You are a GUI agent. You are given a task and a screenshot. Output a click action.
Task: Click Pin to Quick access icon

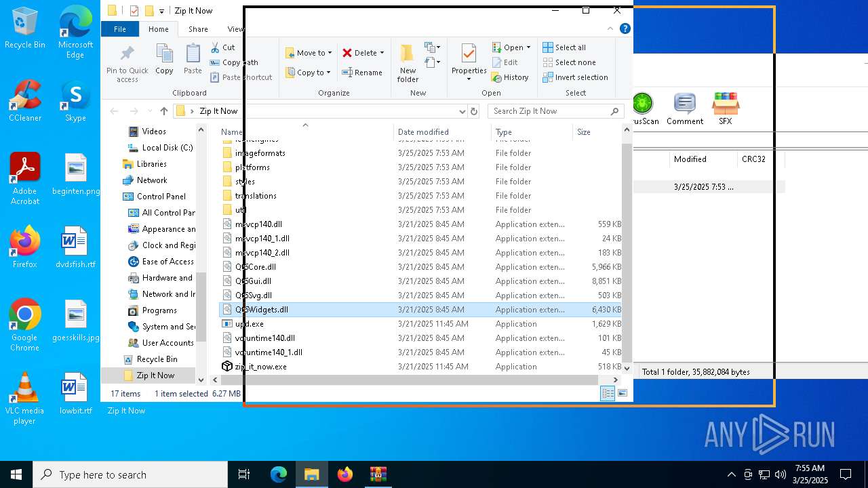pyautogui.click(x=127, y=54)
